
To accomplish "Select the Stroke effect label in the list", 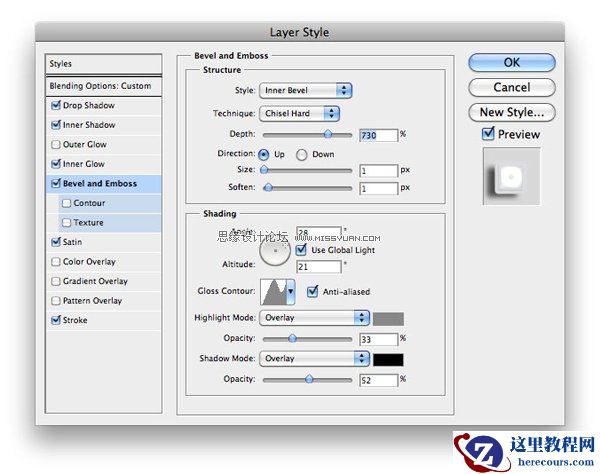I will pyautogui.click(x=75, y=320).
